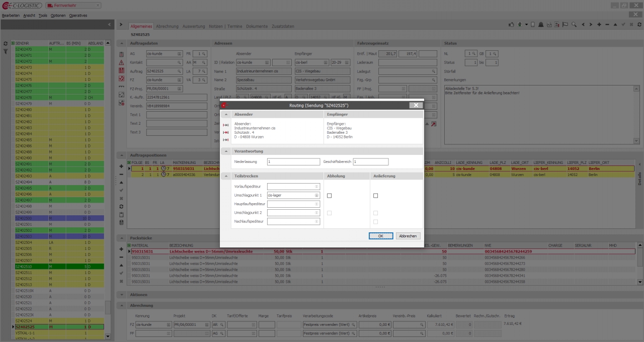Switch to Notizen | Termine tab
Image resolution: width=644 pixels, height=342 pixels.
pyautogui.click(x=225, y=26)
